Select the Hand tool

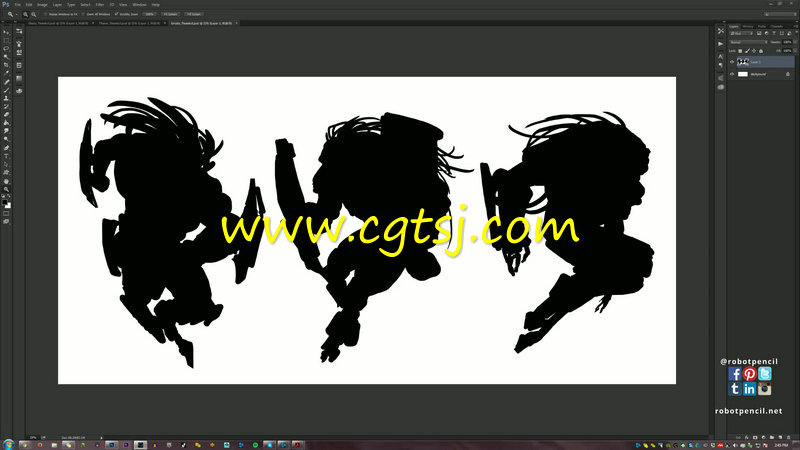(x=6, y=182)
